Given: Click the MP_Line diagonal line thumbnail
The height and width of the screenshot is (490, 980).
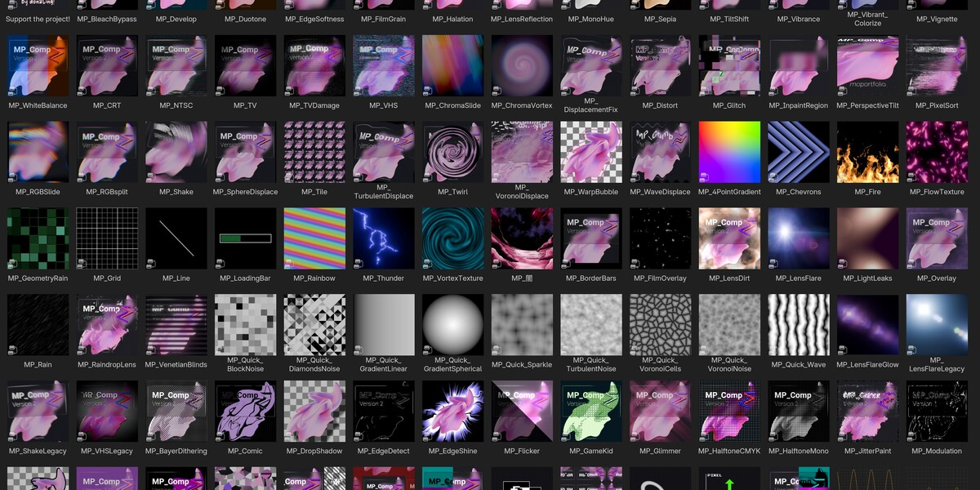Looking at the screenshot, I should pos(176,238).
